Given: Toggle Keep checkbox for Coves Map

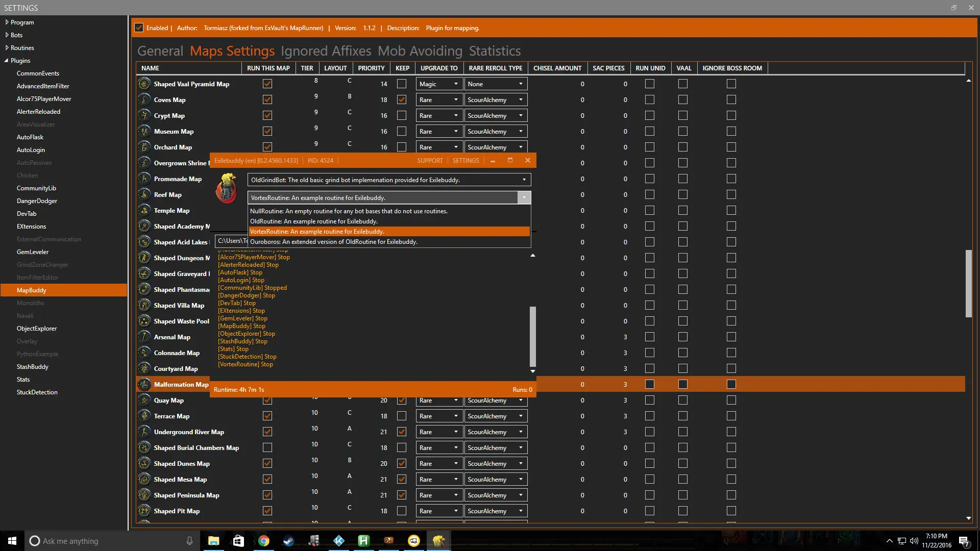Looking at the screenshot, I should click(402, 99).
